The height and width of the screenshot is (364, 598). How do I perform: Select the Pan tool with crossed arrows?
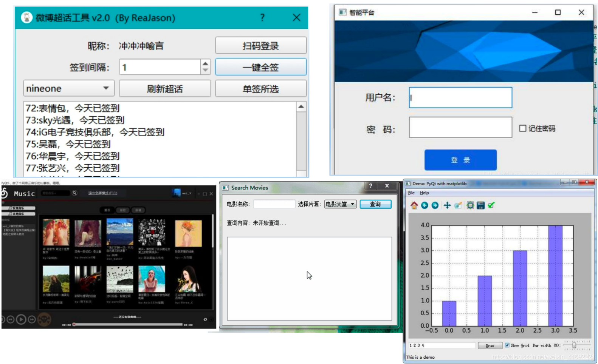click(x=447, y=205)
